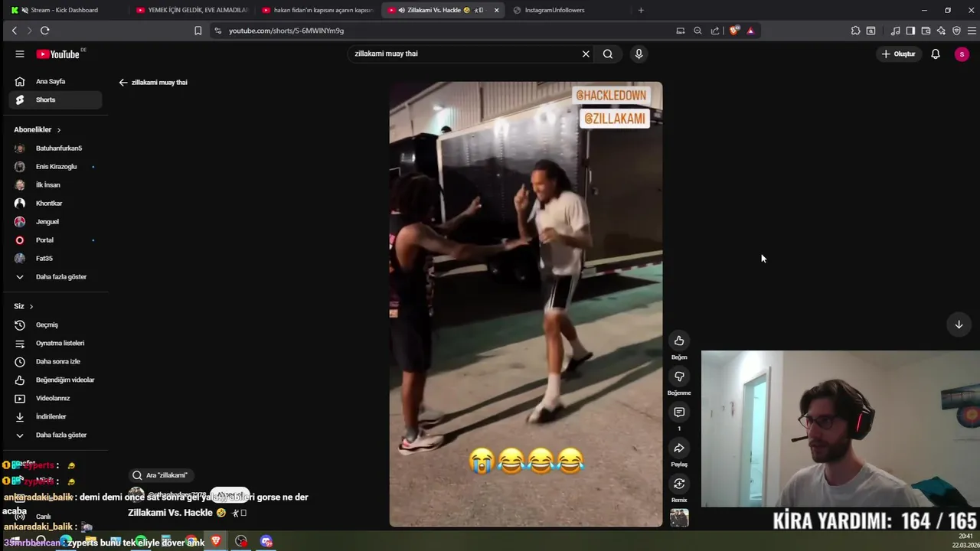The width and height of the screenshot is (980, 551).
Task: Click the Oluştur create button
Action: click(x=898, y=54)
